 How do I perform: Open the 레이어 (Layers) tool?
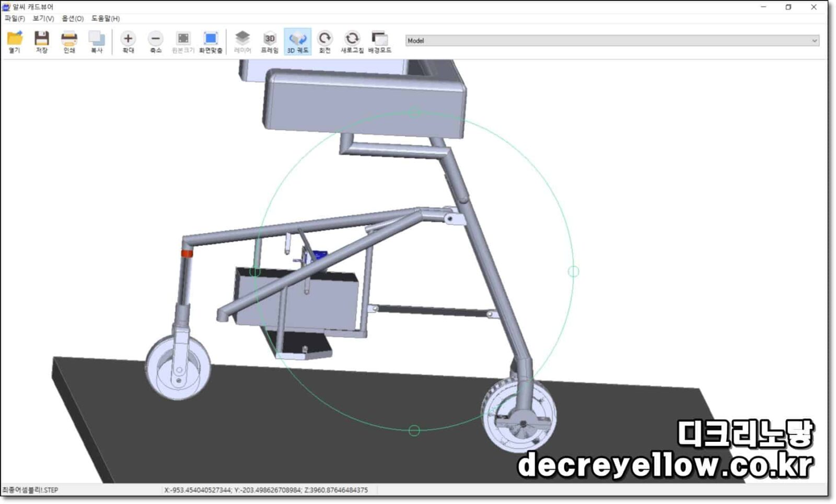[x=242, y=39]
